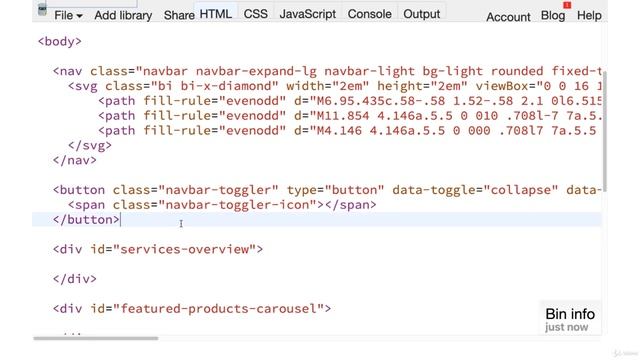Viewport: 640px width, 360px height.
Task: Click the nav class="navbar line
Action: (327, 71)
